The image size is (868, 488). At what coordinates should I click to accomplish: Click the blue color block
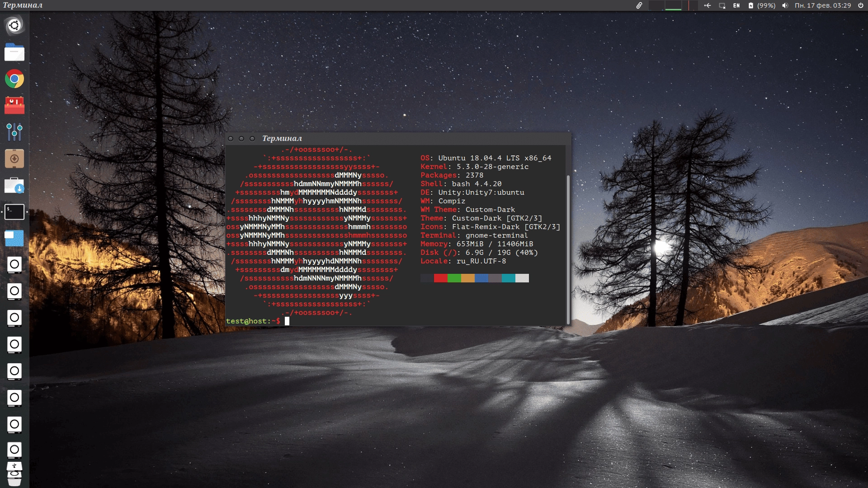click(481, 278)
